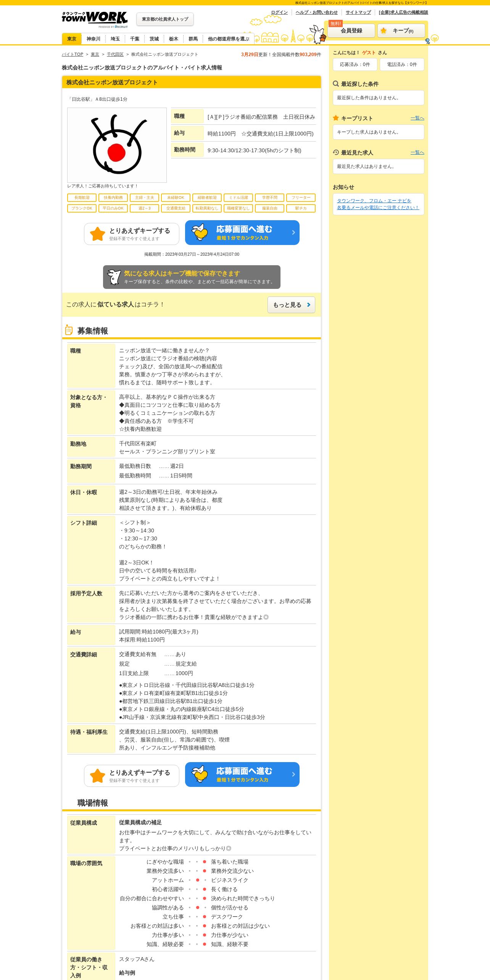Click もっと見る similar jobs button
The image size is (490, 980).
(x=291, y=305)
